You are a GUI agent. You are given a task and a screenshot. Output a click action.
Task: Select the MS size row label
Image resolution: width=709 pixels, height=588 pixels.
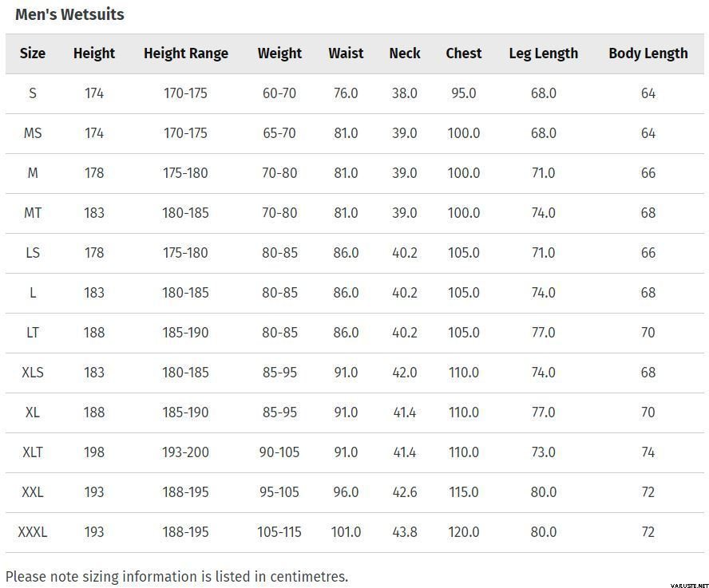(x=33, y=133)
